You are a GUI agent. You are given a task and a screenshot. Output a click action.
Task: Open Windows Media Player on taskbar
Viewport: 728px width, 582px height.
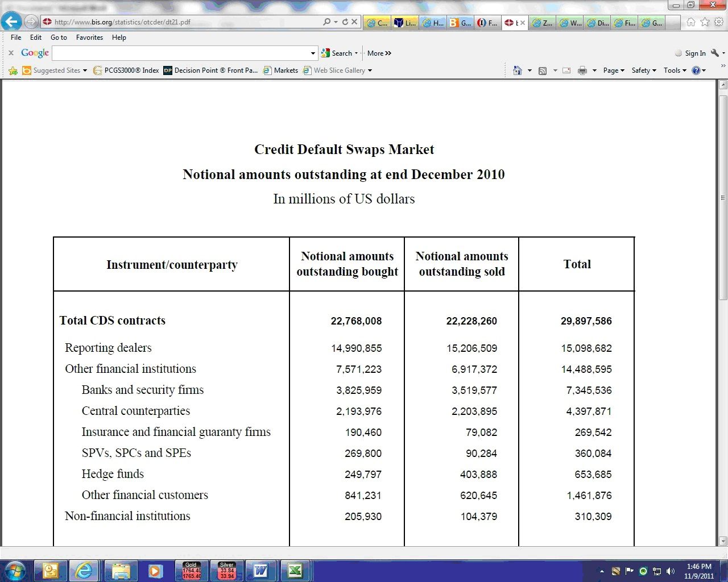click(155, 570)
